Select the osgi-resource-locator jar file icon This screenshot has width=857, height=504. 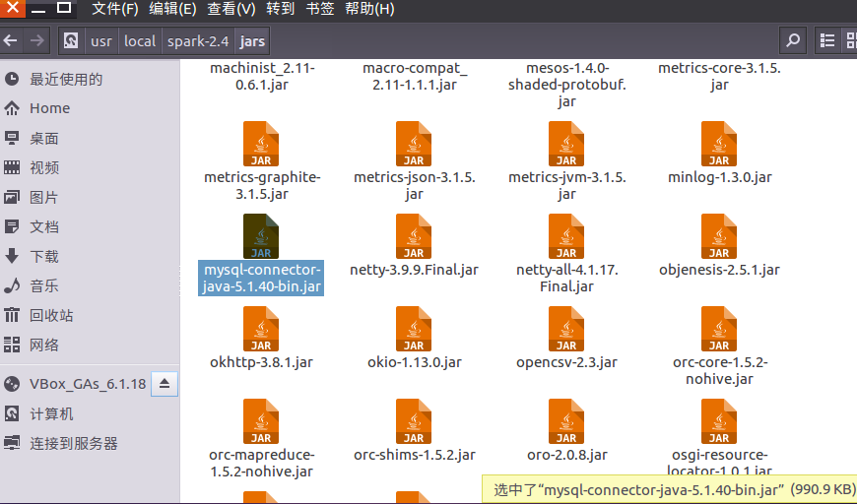[x=719, y=421]
